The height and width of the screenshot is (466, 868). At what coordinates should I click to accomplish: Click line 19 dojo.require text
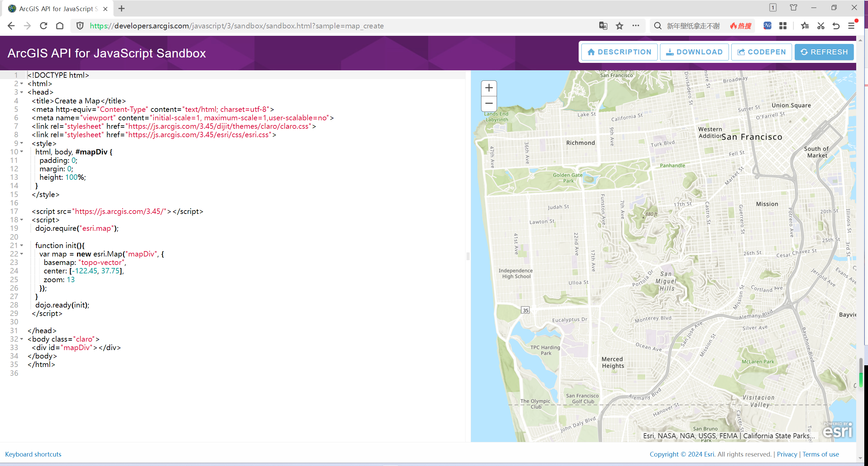tap(77, 228)
